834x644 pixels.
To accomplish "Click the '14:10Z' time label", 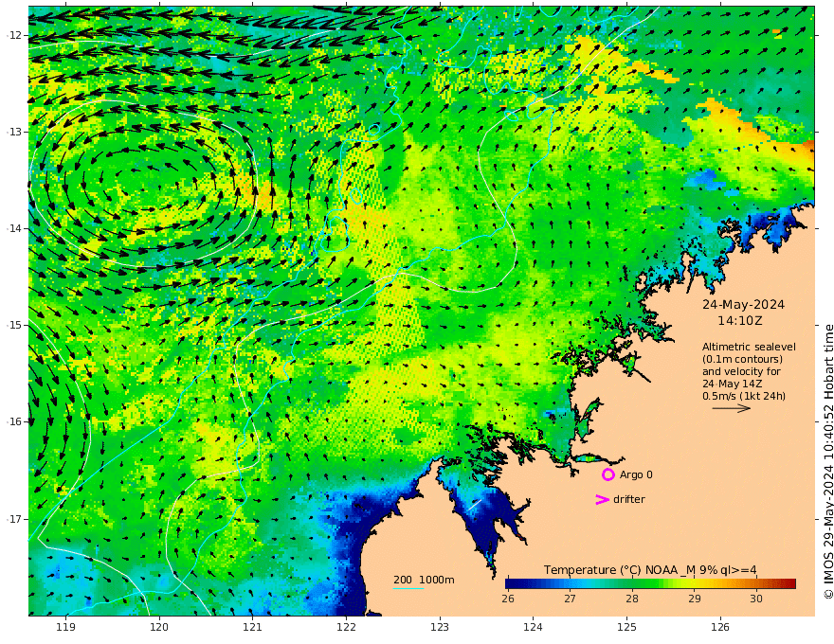I will tap(740, 321).
